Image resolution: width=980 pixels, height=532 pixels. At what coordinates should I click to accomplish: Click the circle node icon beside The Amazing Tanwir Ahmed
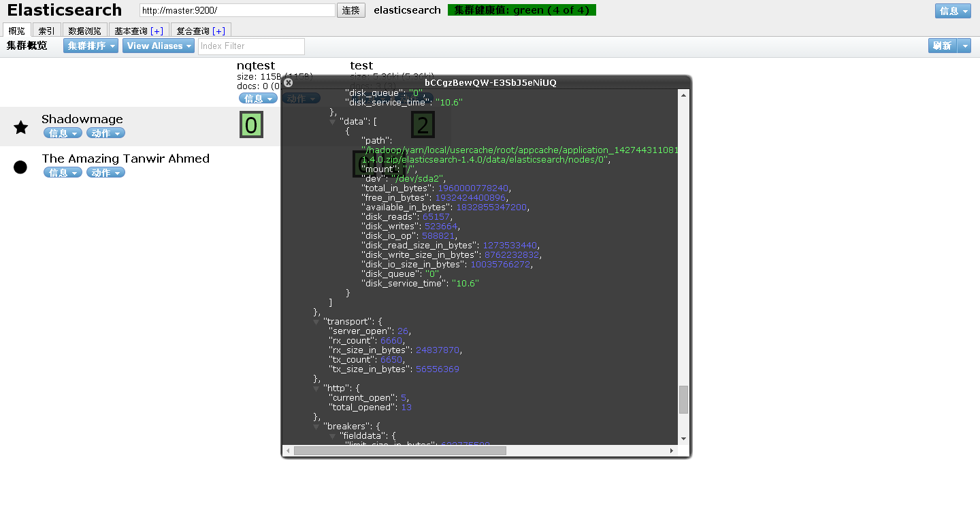point(20,167)
